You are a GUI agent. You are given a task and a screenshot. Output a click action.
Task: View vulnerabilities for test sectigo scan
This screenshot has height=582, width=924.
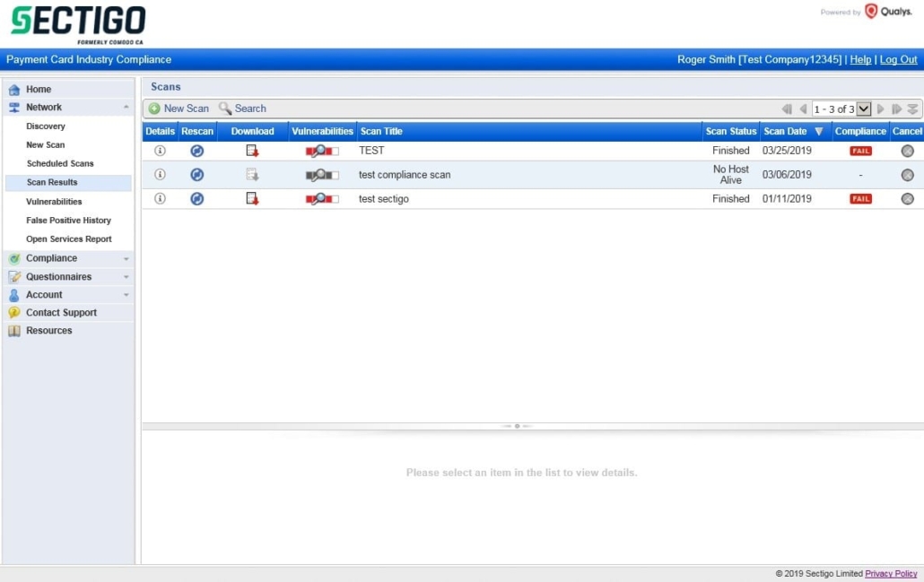(322, 198)
